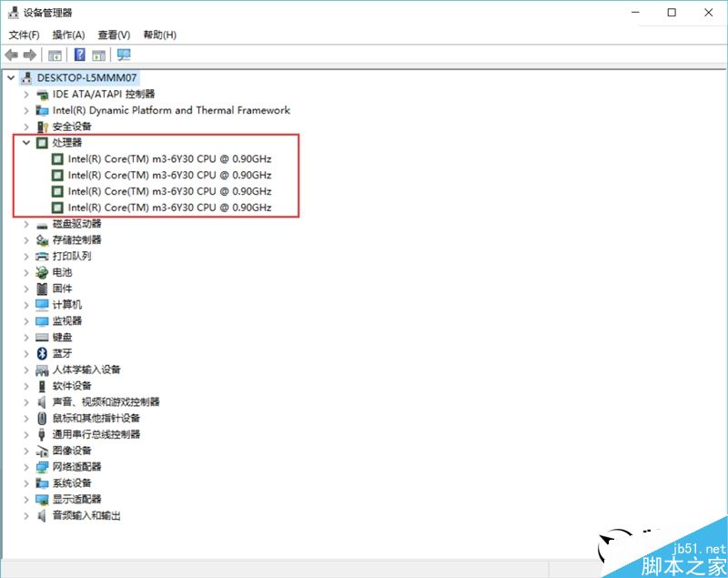Click the 磁盘驱动器 disk drive icon
This screenshot has width=728, height=578.
pos(42,225)
